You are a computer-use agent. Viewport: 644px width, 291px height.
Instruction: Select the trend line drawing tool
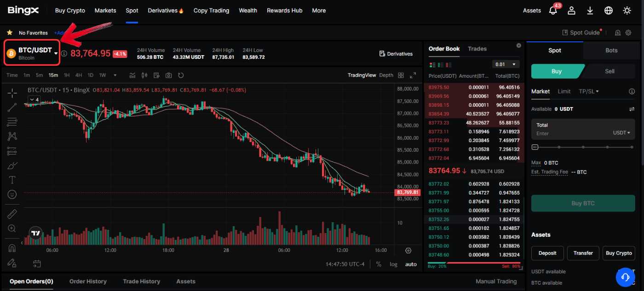pos(12,108)
